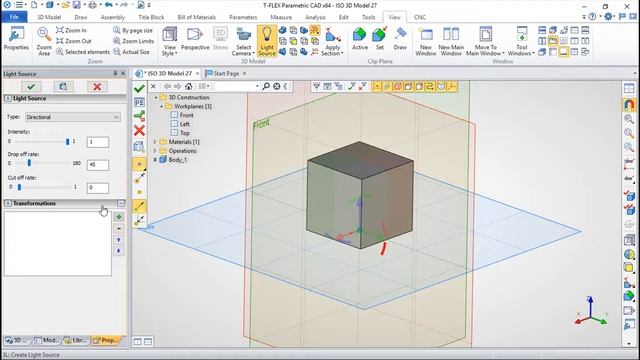
Task: Expand the Operations folder
Action: 155,151
